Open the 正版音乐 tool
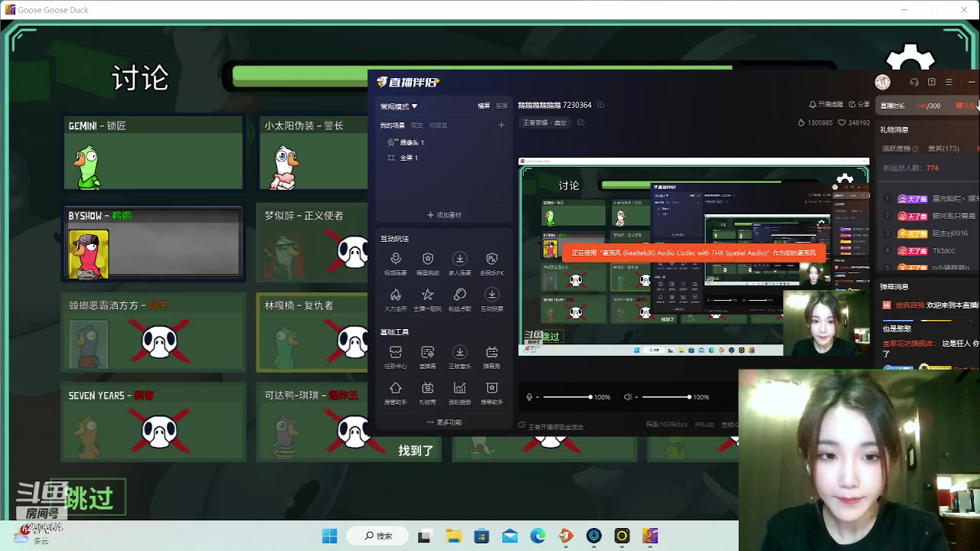Image resolution: width=980 pixels, height=551 pixels. (459, 357)
